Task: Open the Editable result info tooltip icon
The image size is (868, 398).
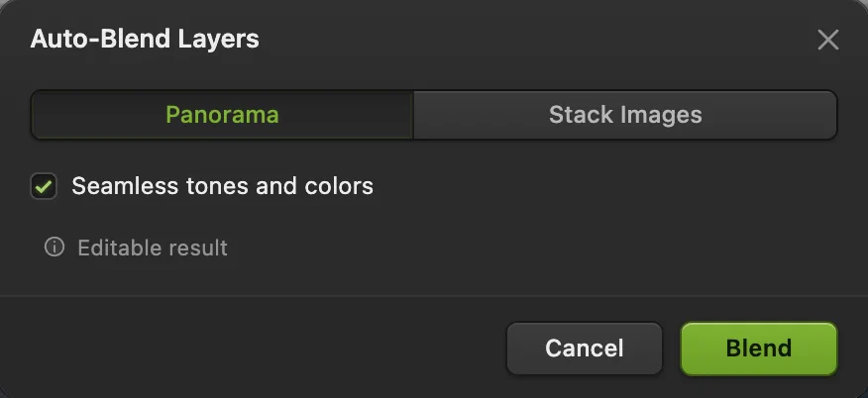Action: (x=54, y=248)
